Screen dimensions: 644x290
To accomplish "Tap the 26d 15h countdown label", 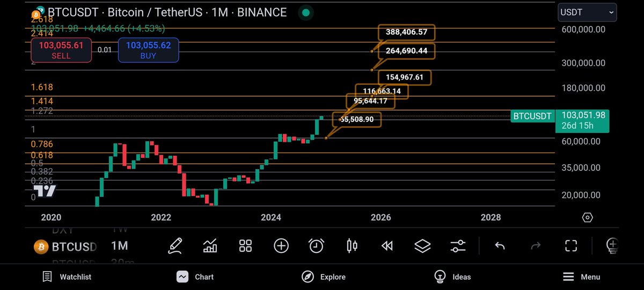I will (x=577, y=126).
